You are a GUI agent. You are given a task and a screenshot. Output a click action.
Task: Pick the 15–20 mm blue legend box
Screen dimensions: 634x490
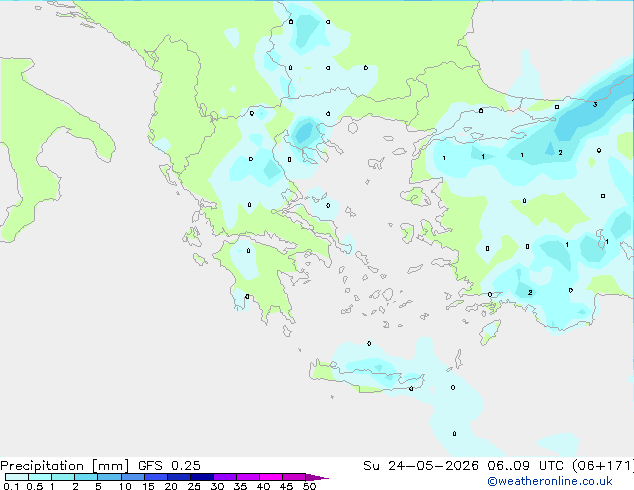[x=156, y=477]
